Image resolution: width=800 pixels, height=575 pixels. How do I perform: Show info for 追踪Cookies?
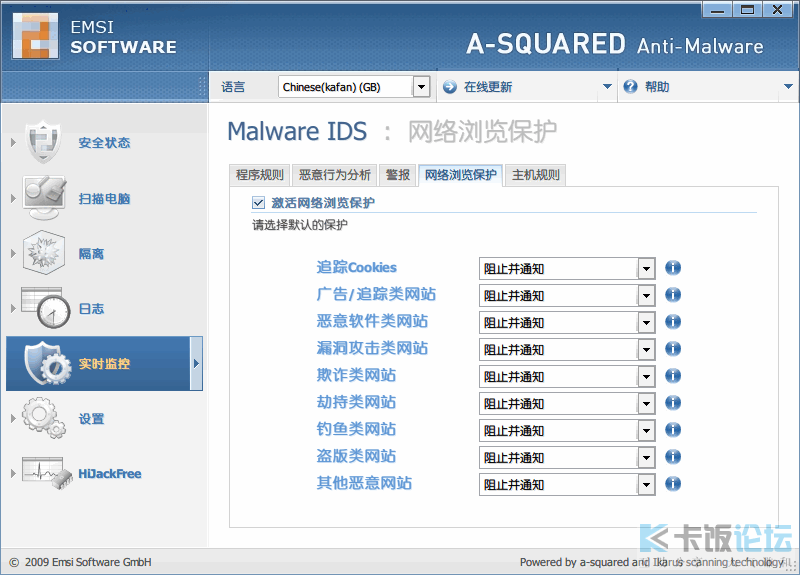pos(673,268)
